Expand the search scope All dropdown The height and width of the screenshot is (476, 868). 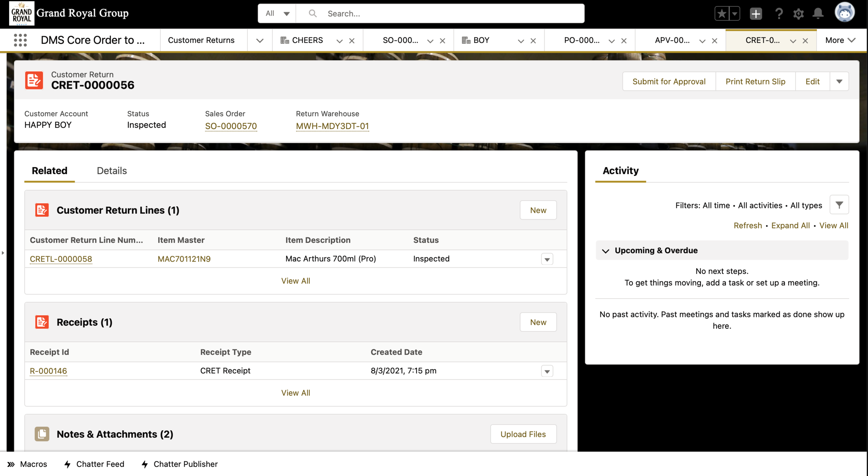277,14
